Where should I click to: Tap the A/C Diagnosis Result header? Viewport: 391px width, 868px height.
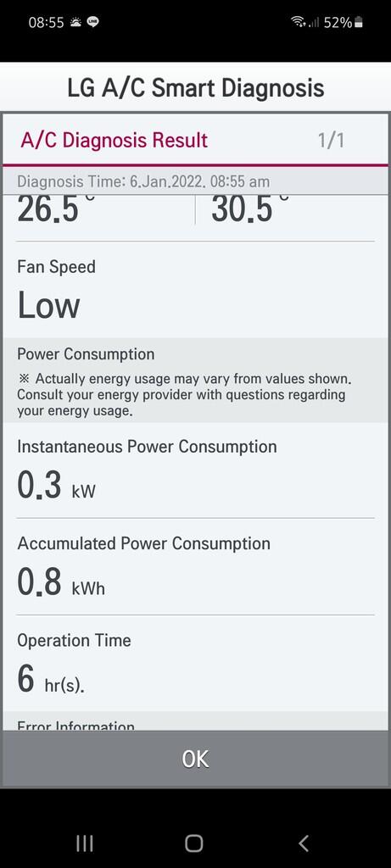(x=115, y=140)
